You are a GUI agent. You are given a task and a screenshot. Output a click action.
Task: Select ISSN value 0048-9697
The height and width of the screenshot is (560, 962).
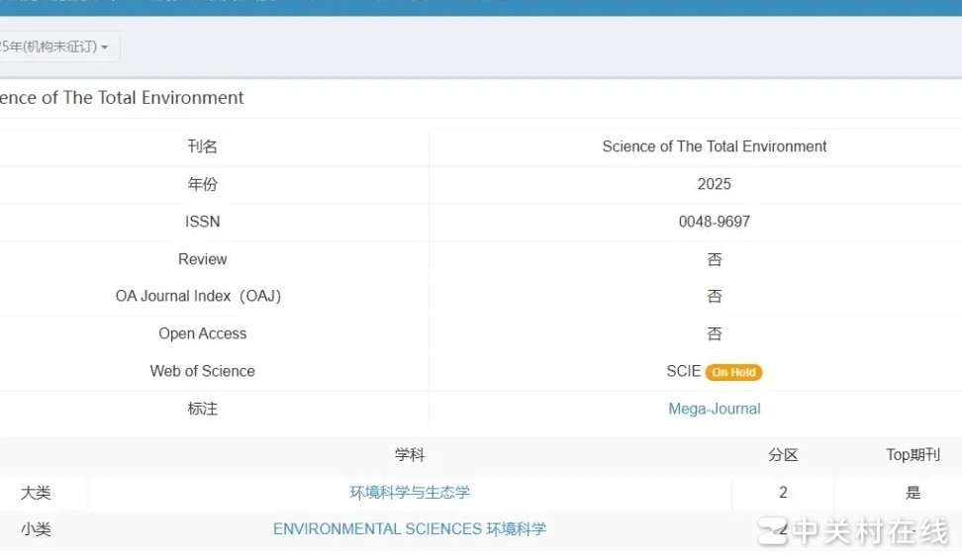click(715, 222)
